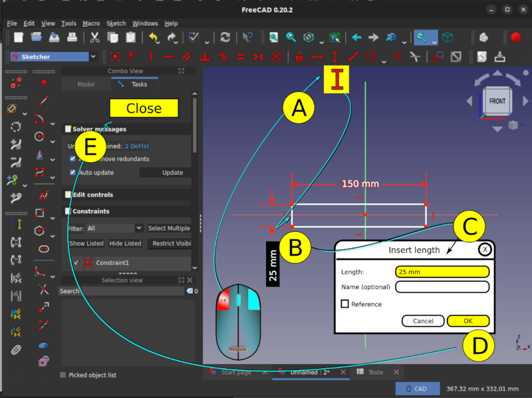Expand the circle tool dropdown arrow
Viewport: 532px width, 398px height.
53,142
